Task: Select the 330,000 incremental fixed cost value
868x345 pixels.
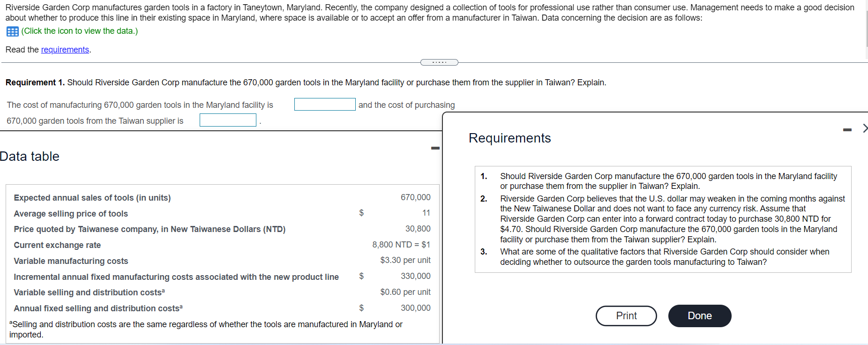Action: [416, 276]
